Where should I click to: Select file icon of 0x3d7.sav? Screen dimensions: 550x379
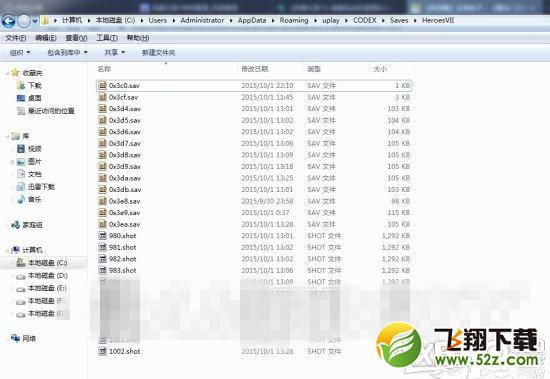click(102, 143)
